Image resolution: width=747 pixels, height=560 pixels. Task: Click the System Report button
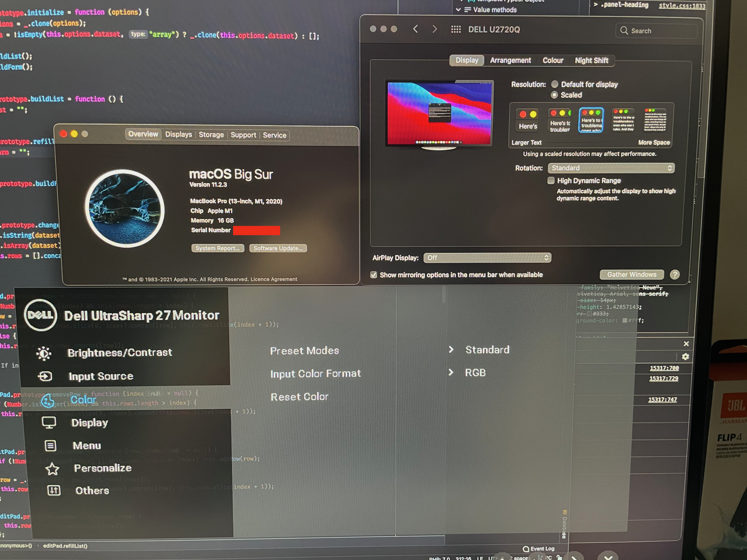pos(218,248)
